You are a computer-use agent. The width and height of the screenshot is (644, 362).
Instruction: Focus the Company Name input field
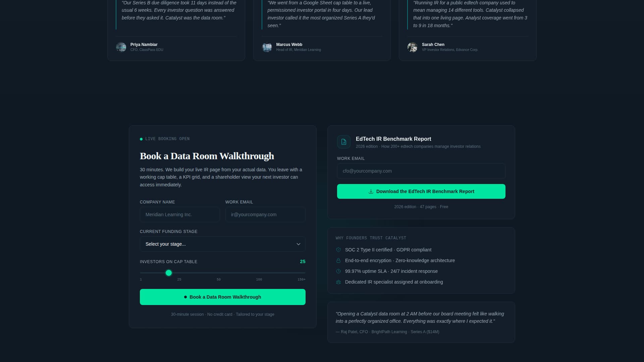click(x=180, y=215)
